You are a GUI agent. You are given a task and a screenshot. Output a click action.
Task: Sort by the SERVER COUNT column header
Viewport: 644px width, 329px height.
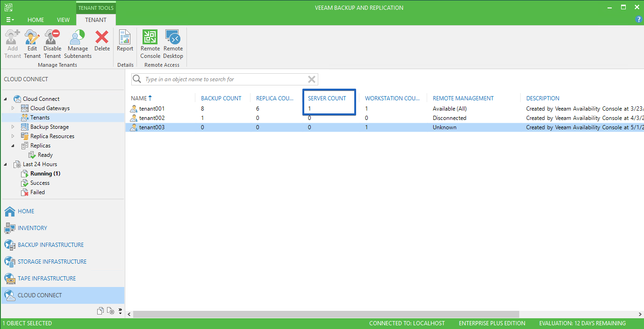(x=327, y=98)
